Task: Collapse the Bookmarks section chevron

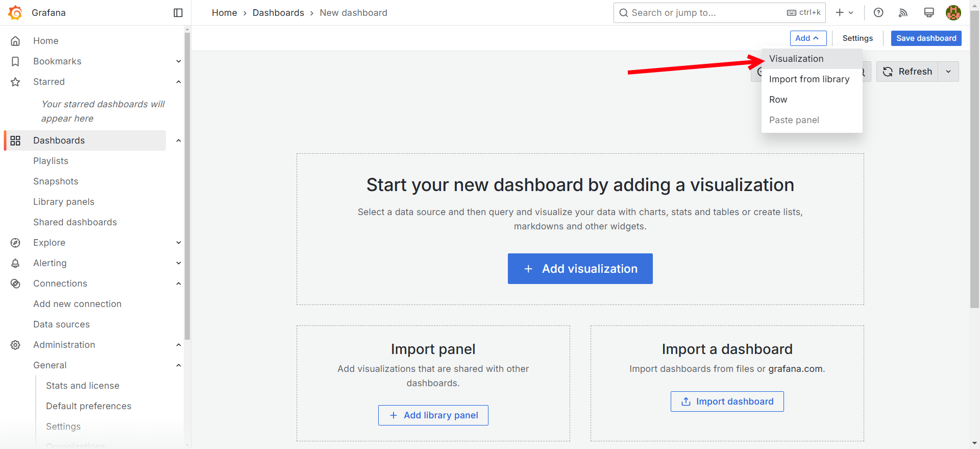Action: [x=179, y=61]
